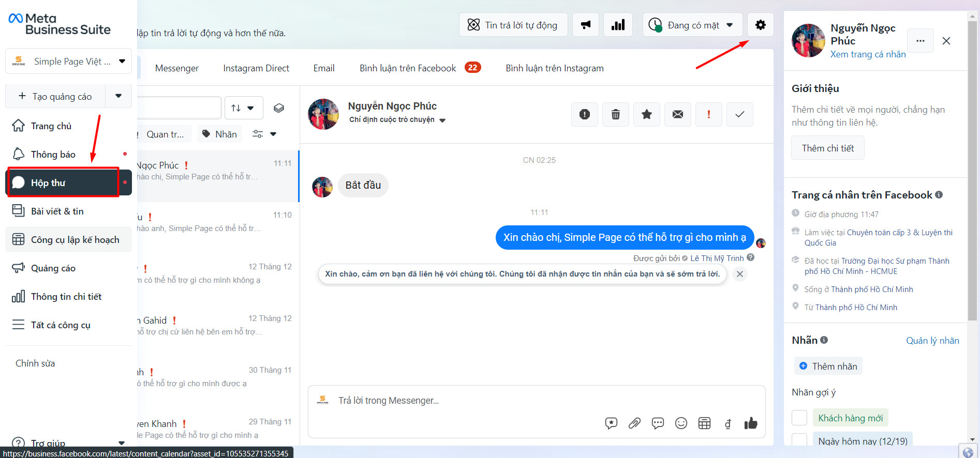Open the insights bar chart icon
The image size is (980, 458).
tap(618, 25)
